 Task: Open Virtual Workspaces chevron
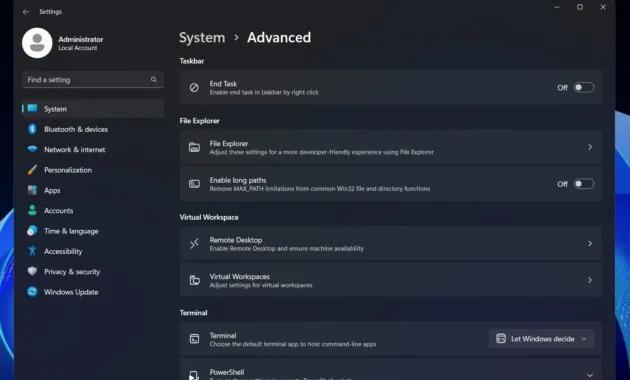590,280
